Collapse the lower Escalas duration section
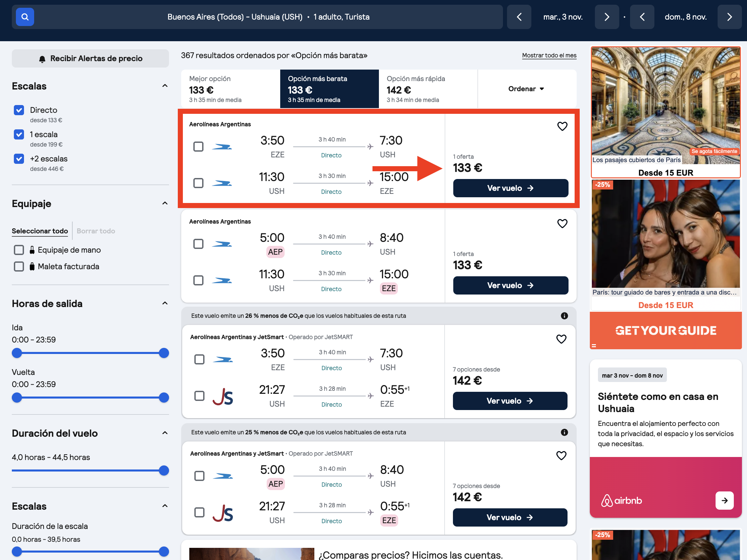The height and width of the screenshot is (560, 747). (x=165, y=506)
